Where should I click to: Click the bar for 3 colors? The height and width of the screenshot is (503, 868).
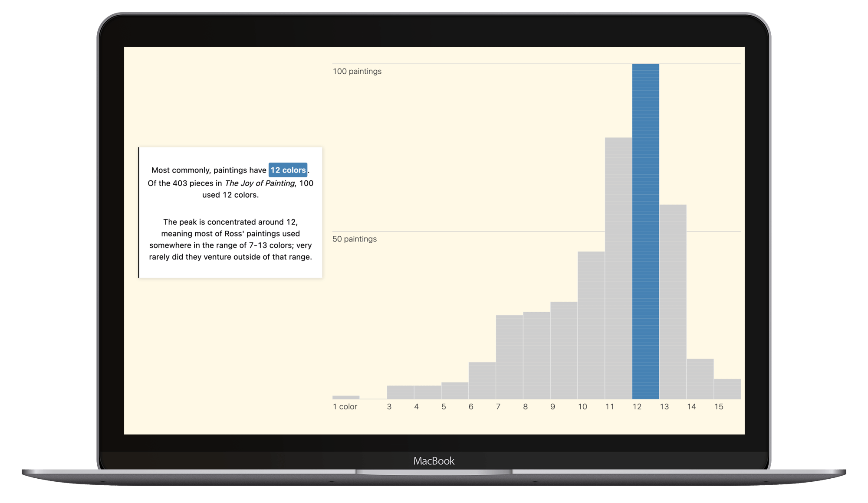[400, 392]
